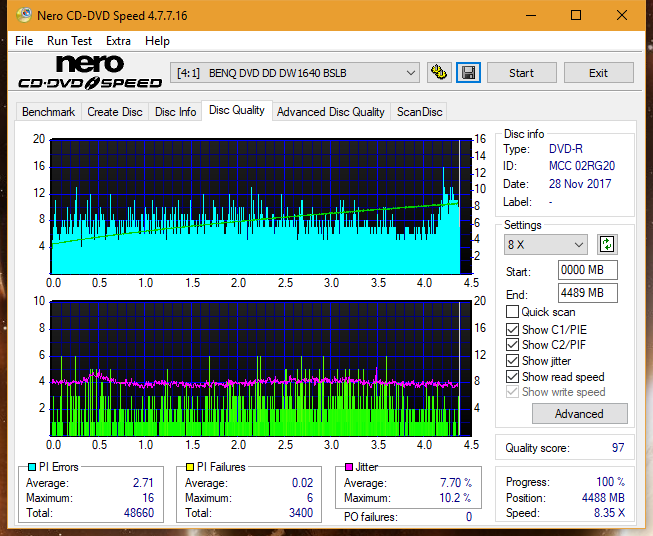This screenshot has height=536, width=653.
Task: Switch to Advanced Disc Quality tab
Action: (x=331, y=112)
